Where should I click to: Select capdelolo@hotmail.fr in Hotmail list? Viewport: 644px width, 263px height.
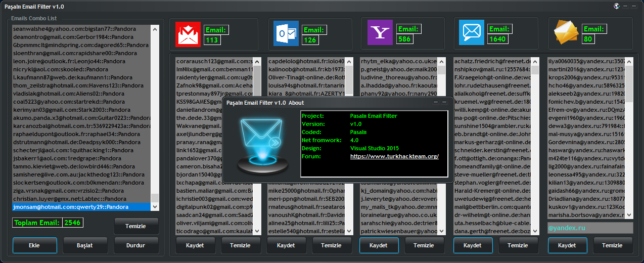point(305,61)
